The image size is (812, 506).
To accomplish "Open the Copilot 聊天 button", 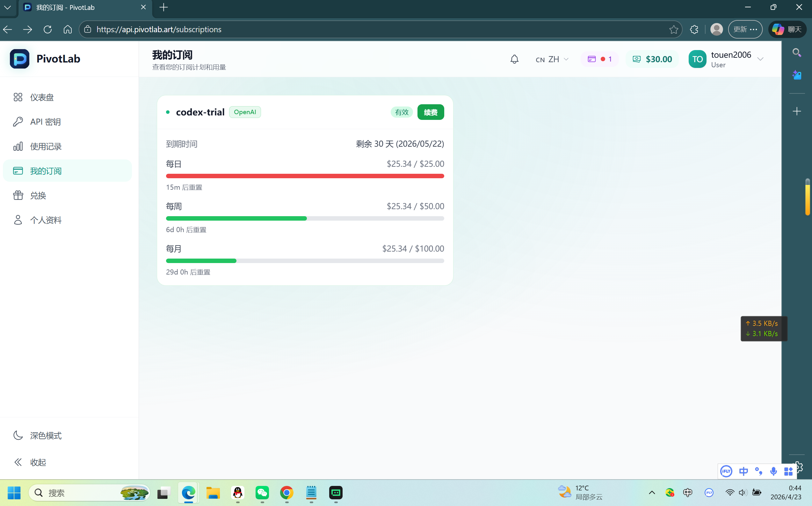I will point(787,29).
